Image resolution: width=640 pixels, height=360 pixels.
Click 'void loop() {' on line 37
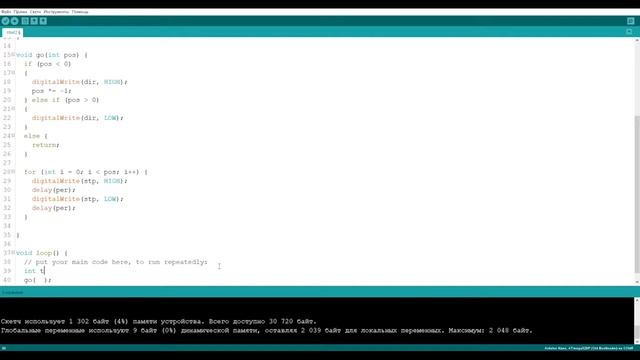(42, 253)
